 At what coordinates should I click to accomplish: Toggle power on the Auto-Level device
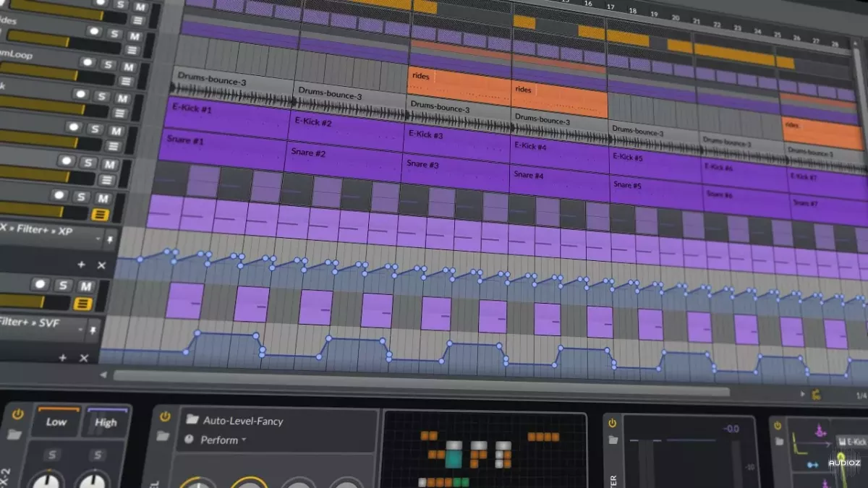click(x=166, y=416)
